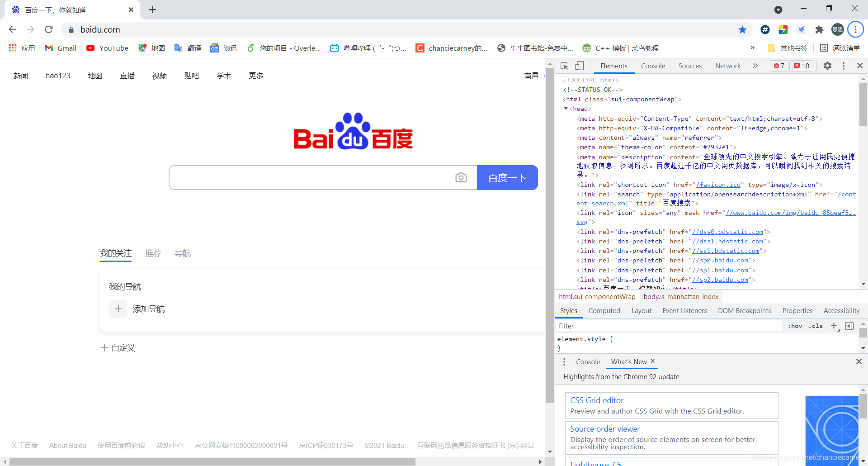Open the 哔哩哔哩 bookmark
868x466 pixels.
(368, 48)
